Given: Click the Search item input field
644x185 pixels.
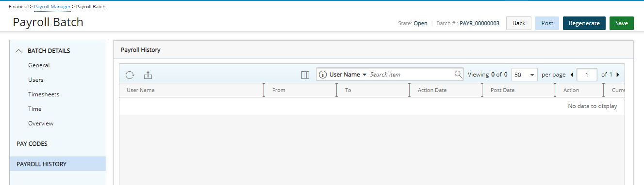Looking at the screenshot, I should tap(411, 75).
